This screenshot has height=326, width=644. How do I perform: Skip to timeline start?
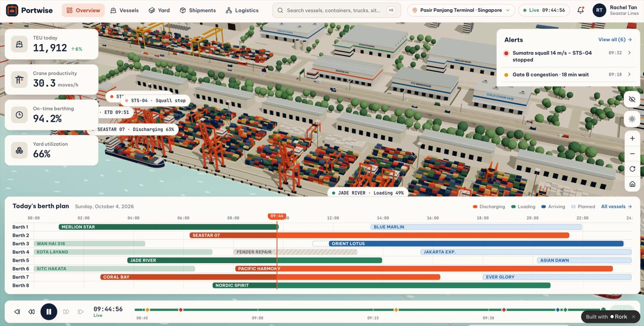coord(17,311)
